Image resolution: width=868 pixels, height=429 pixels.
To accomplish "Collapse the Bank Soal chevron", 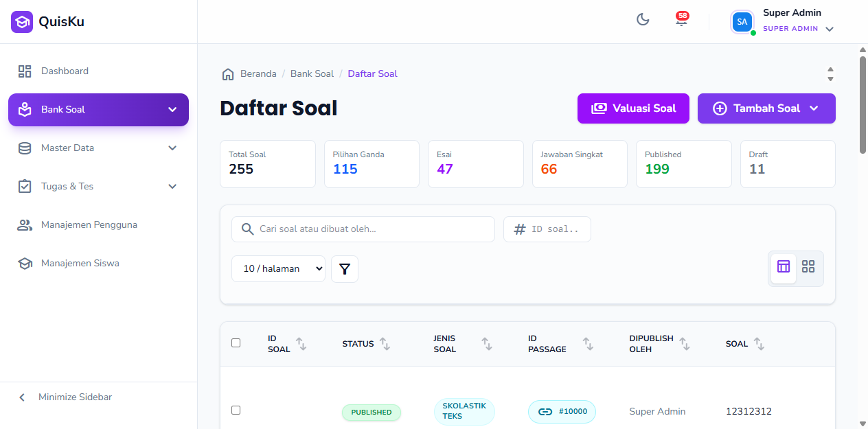I will point(172,110).
